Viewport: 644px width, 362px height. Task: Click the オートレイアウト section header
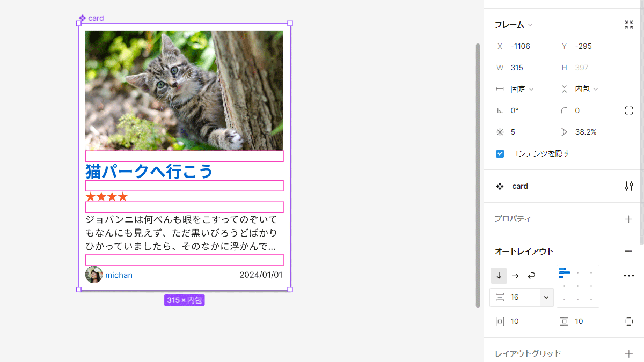point(524,251)
